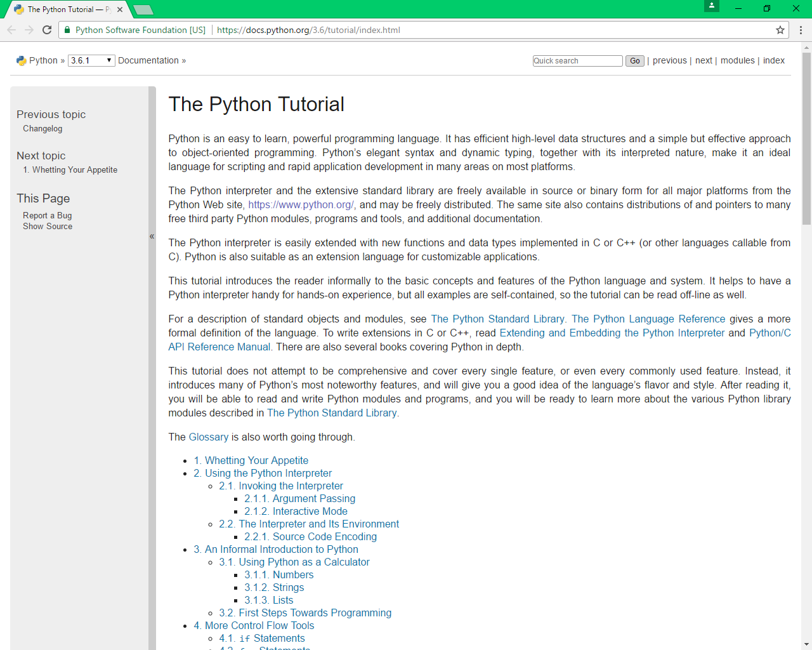Open 3.1.3. Lists
The image size is (812, 650).
269,600
